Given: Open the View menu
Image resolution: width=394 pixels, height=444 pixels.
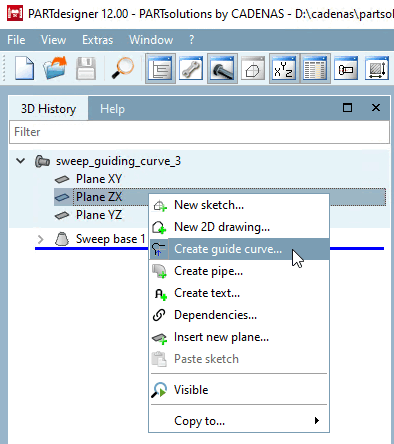Looking at the screenshot, I should (53, 40).
